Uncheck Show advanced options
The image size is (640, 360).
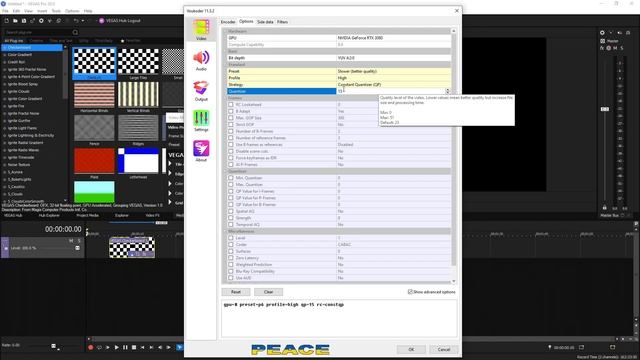tap(410, 292)
